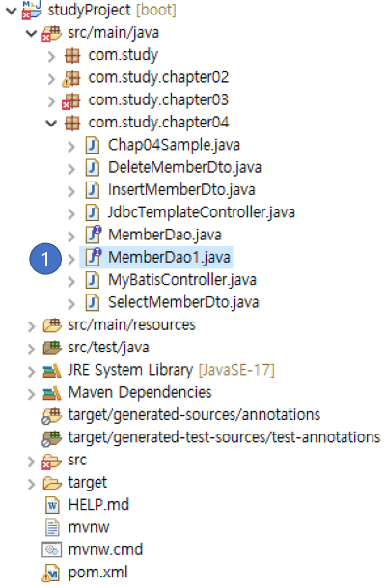Viewport: 386px width, 588px height.
Task: Click the com.study.chapter03 package icon with error
Action: [x=71, y=100]
